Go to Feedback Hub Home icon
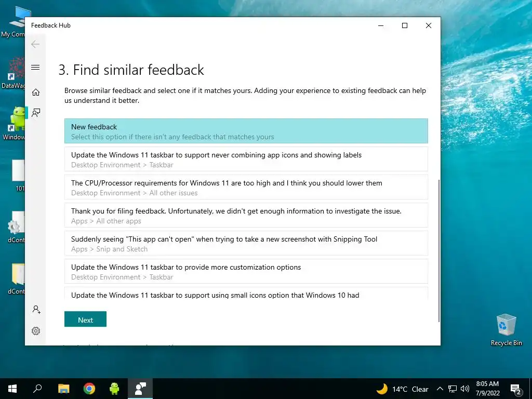The height and width of the screenshot is (399, 532). (x=36, y=92)
